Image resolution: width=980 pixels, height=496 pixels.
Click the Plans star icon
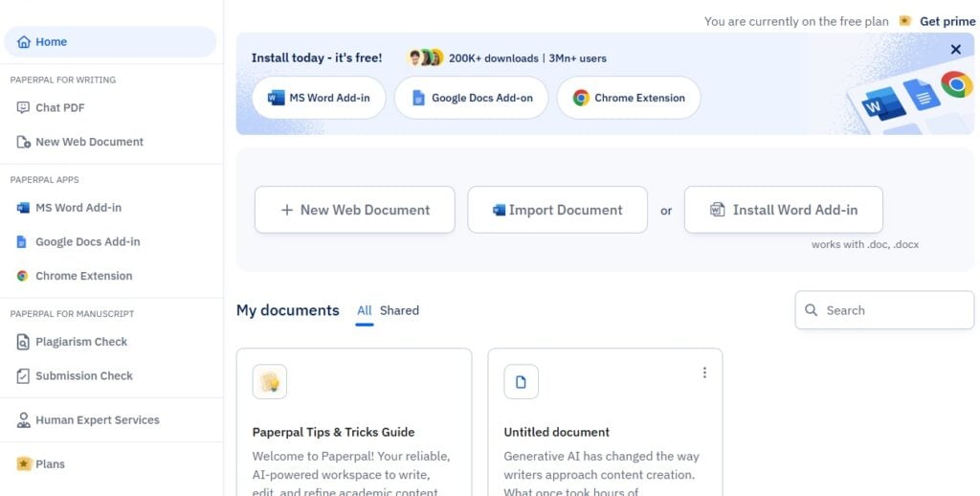[24, 464]
